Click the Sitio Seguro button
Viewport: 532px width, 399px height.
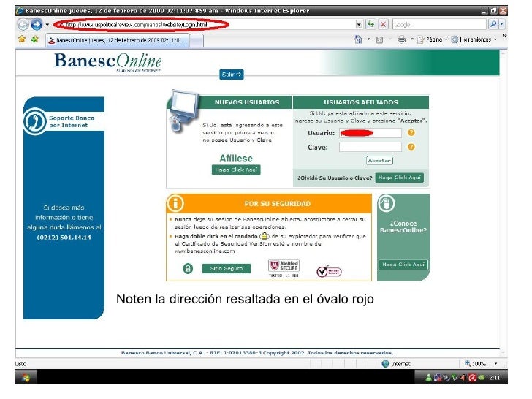[227, 268]
